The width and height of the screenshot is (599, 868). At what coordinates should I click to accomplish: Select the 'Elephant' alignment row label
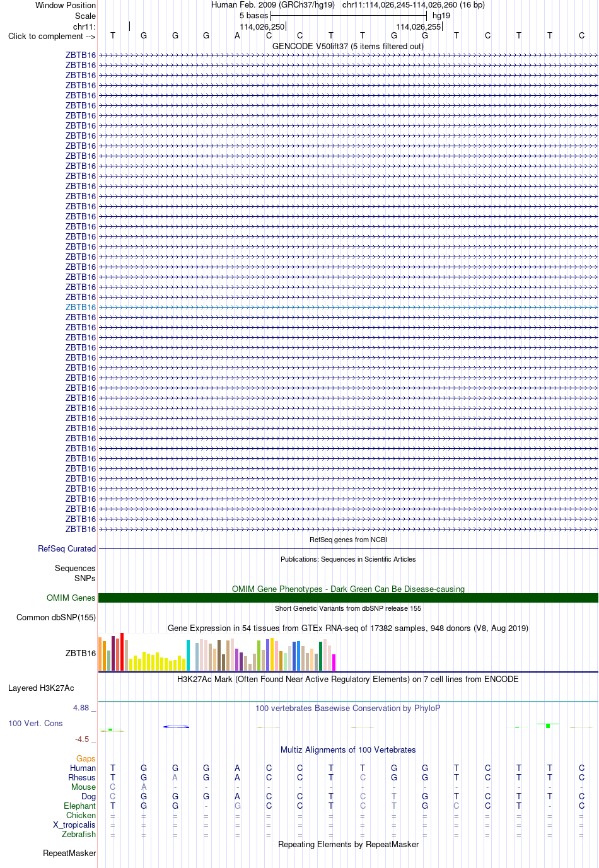(x=79, y=806)
